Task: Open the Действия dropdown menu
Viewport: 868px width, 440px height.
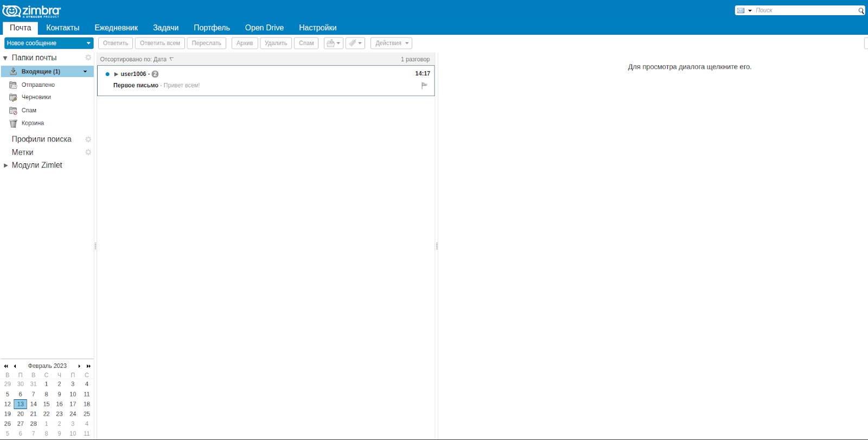Action: 392,43
